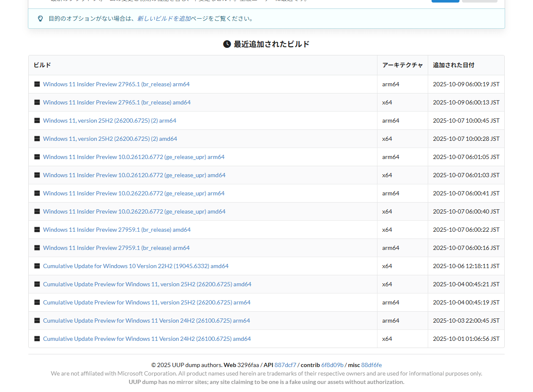This screenshot has height=392, width=533.
Task: Open the contrib commit 6f8d09b link
Action: click(x=332, y=365)
